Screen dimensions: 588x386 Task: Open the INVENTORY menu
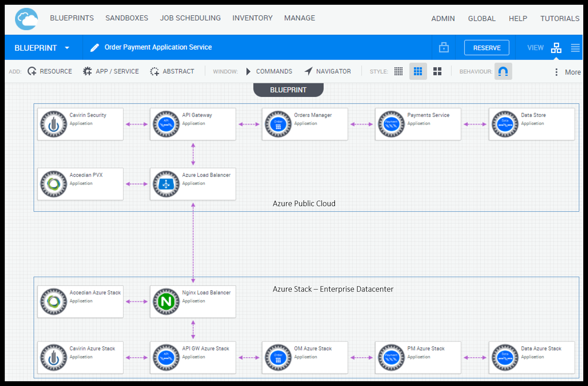[x=252, y=18]
